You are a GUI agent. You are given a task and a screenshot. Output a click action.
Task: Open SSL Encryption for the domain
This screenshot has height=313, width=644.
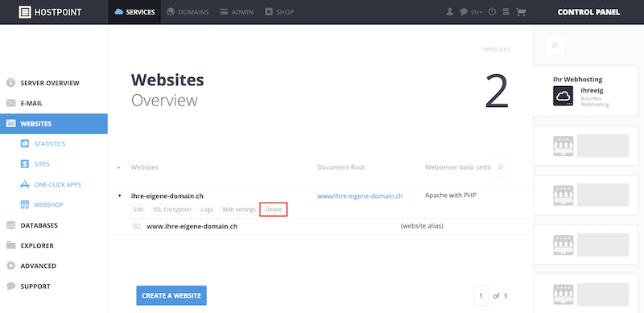(x=172, y=209)
